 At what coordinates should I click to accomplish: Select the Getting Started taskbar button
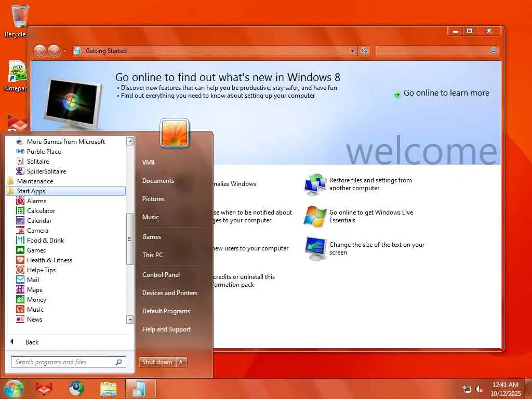click(x=140, y=389)
